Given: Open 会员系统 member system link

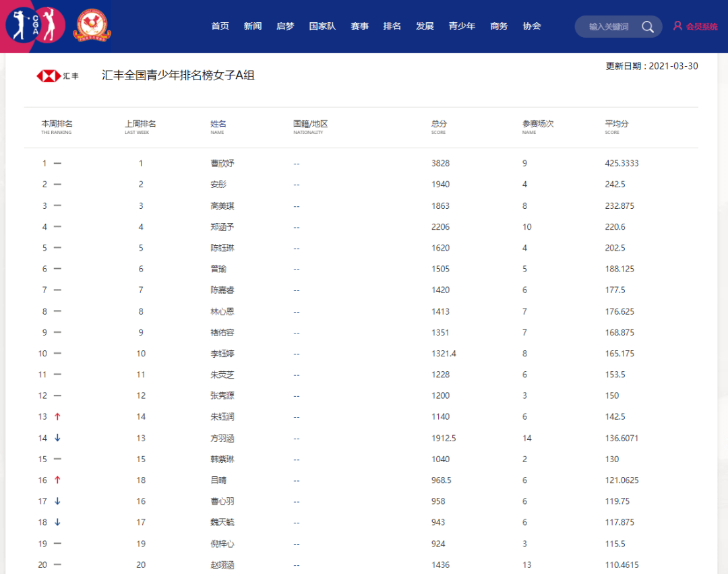Looking at the screenshot, I should [x=701, y=27].
